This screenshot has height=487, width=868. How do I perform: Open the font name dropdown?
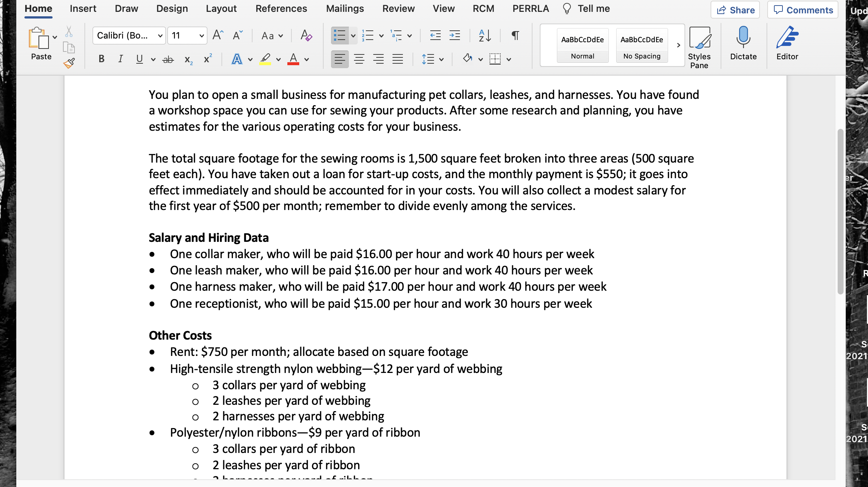pyautogui.click(x=160, y=36)
